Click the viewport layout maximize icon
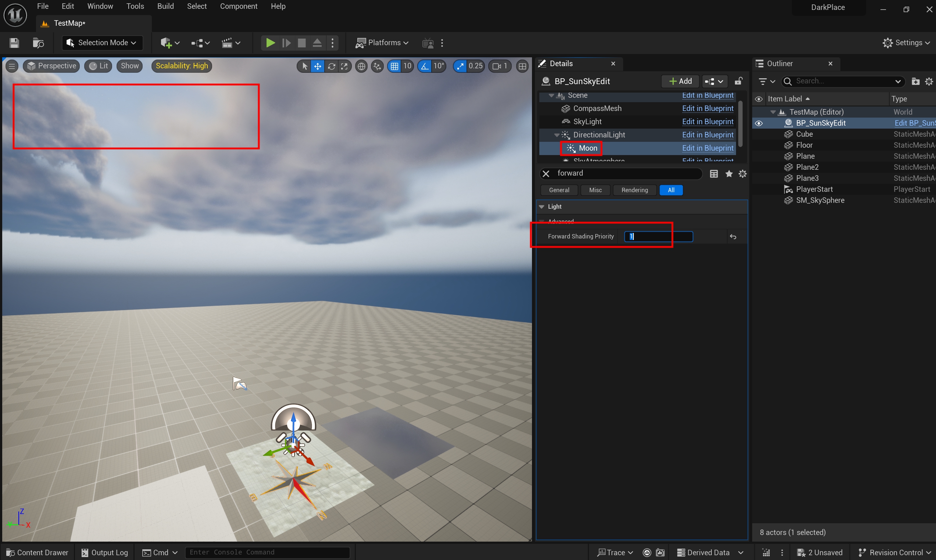Viewport: 936px width, 560px height. click(522, 67)
